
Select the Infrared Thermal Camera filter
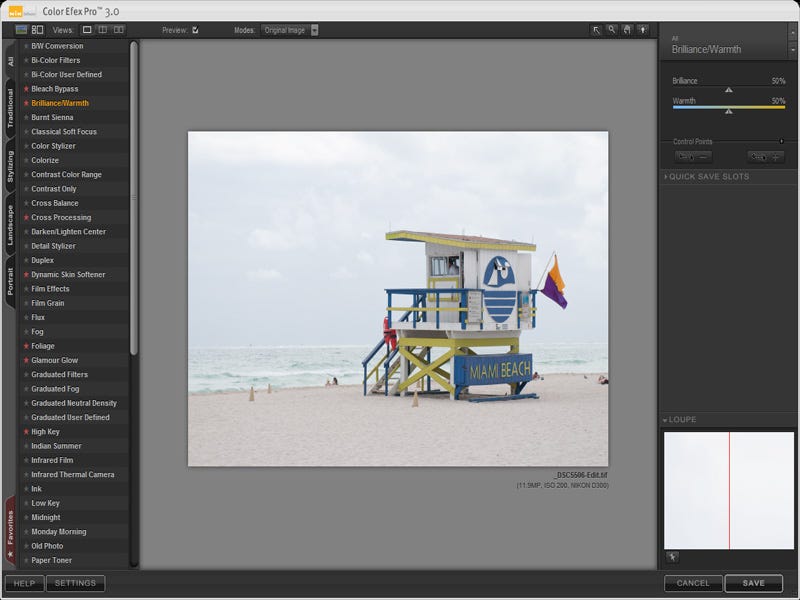72,474
